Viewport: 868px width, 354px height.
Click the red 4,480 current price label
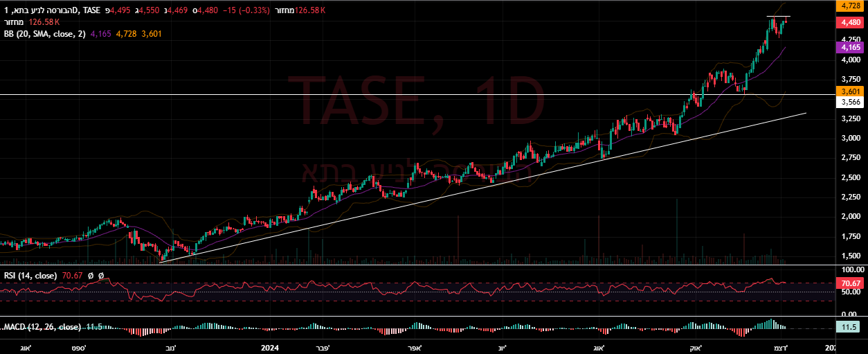tap(849, 22)
